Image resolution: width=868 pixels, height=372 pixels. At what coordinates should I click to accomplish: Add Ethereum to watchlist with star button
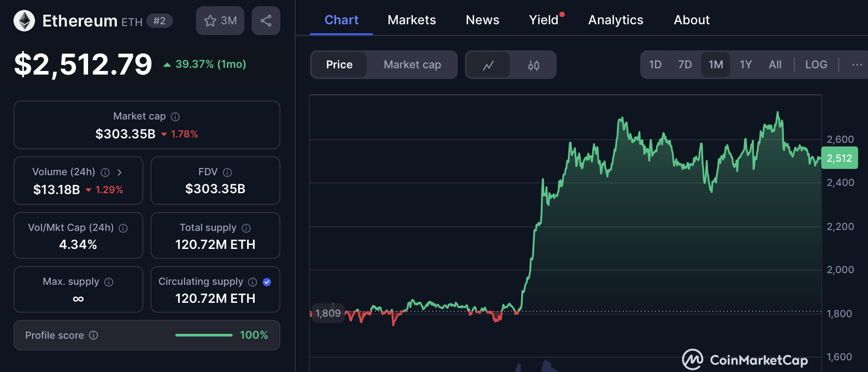(x=220, y=21)
